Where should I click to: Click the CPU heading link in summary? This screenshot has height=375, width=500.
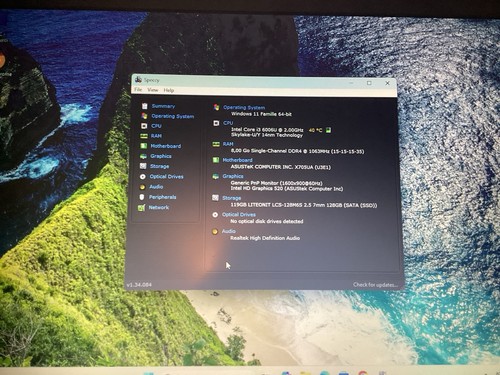point(228,123)
